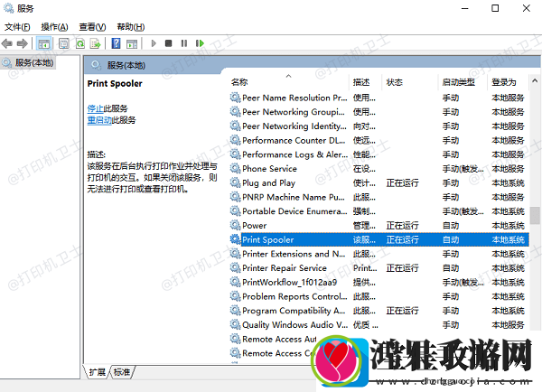Image resolution: width=542 pixels, height=392 pixels.
Task: Click Print... description of Printer Repair Service
Action: click(x=365, y=268)
